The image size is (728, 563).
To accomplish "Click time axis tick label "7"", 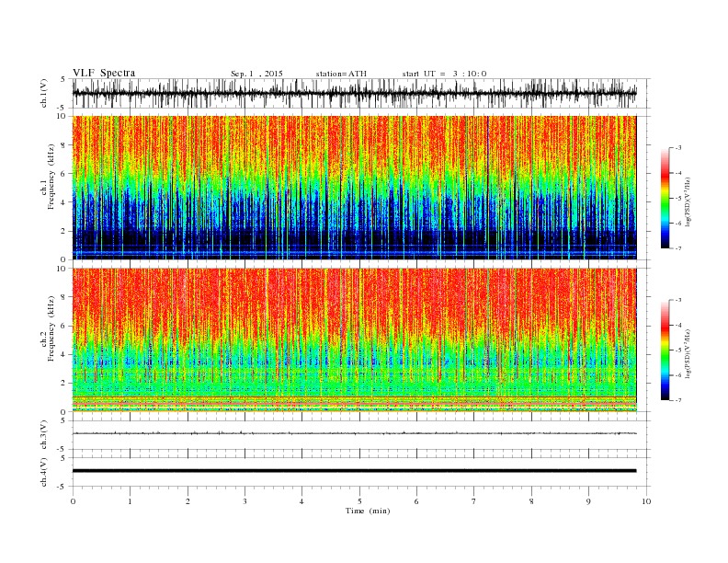I will pos(474,501).
